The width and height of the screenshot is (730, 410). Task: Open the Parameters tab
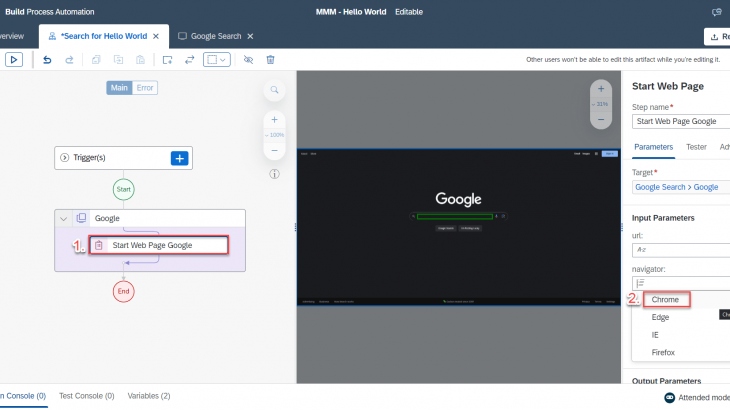(x=654, y=147)
